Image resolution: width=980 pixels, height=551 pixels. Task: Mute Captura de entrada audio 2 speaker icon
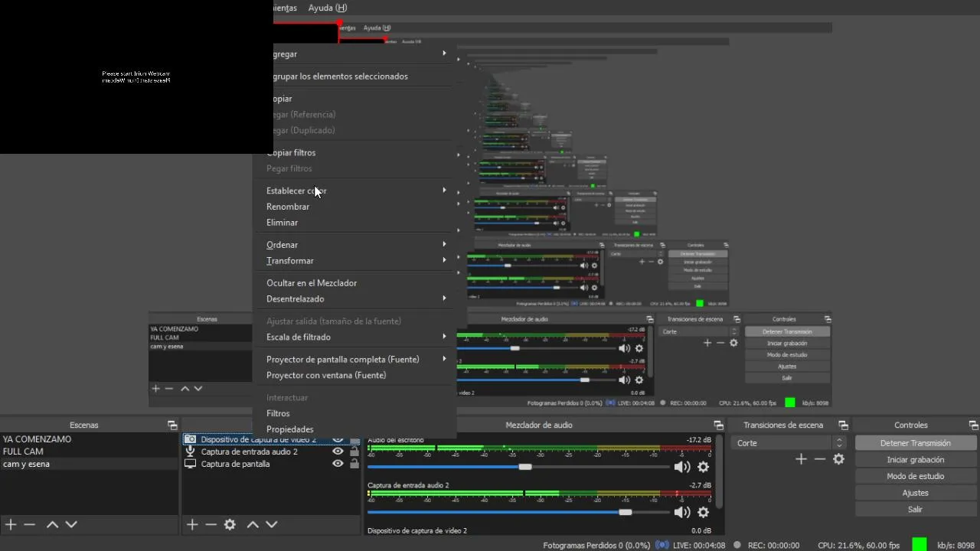(681, 512)
